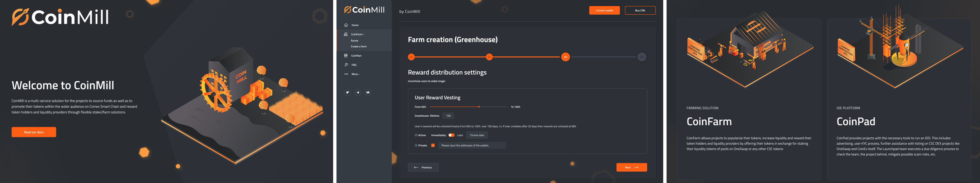Image resolution: width=980 pixels, height=183 pixels.
Task: Open the Telegram social icon
Action: (357, 92)
